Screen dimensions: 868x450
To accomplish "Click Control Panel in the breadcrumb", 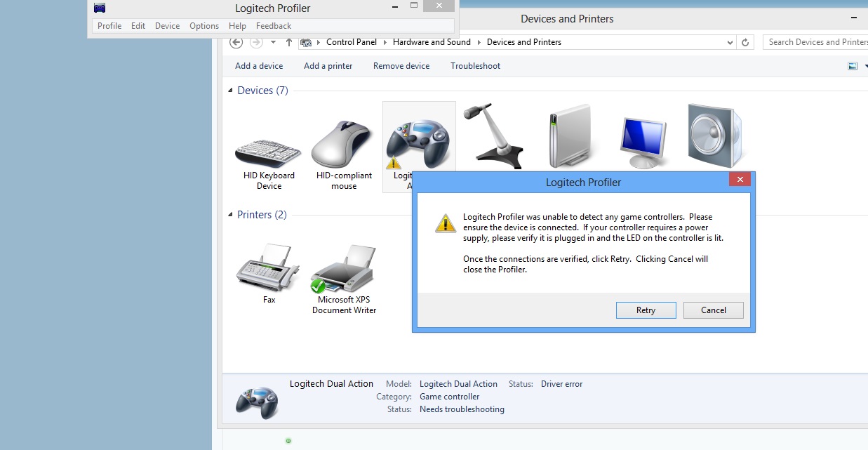I will point(352,42).
